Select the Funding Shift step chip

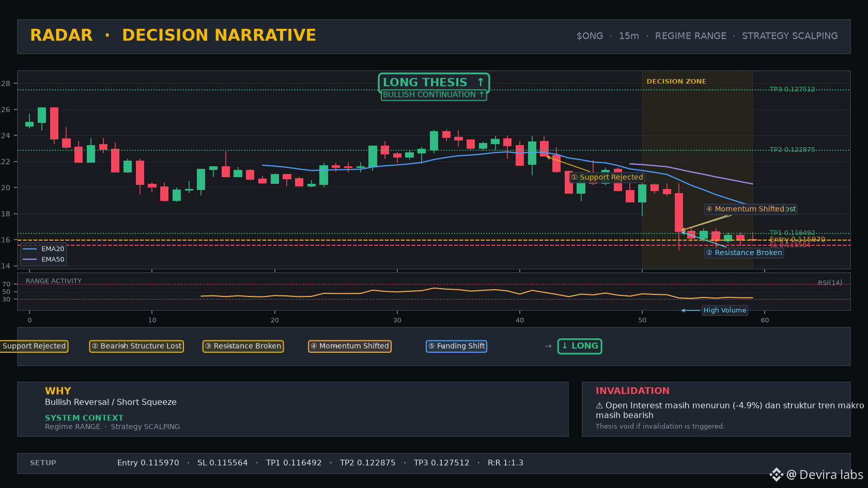pyautogui.click(x=456, y=346)
